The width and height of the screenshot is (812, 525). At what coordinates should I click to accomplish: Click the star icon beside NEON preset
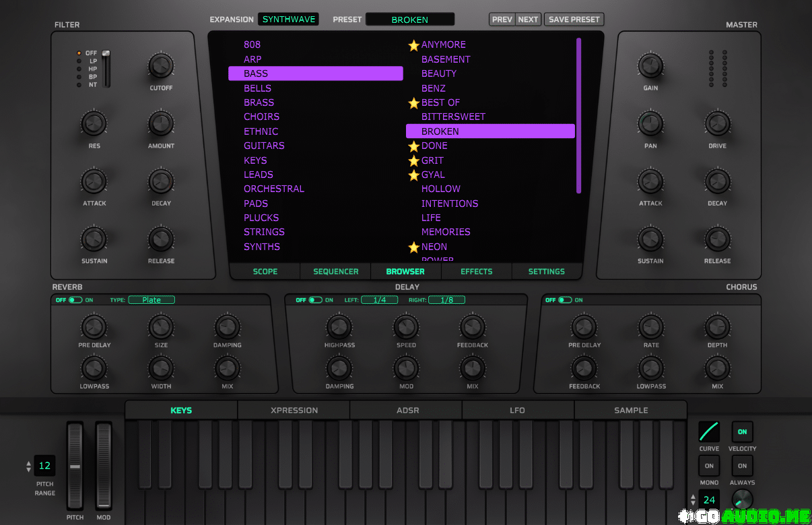point(413,247)
